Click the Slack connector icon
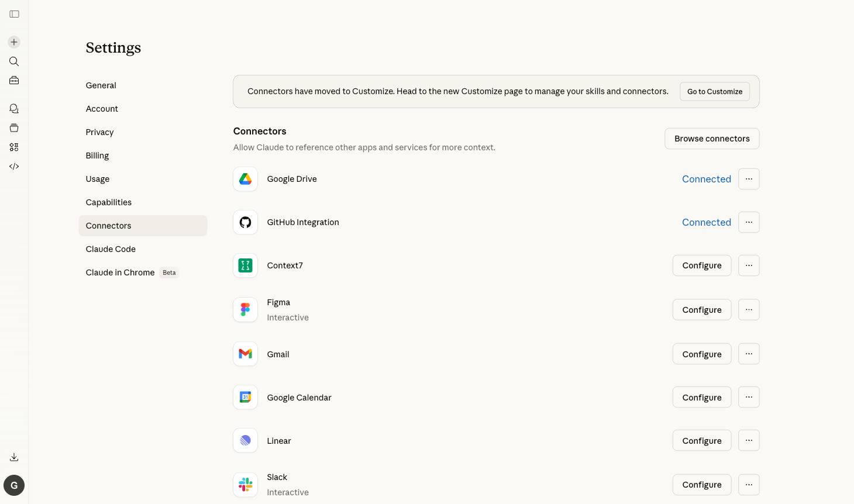854x504 pixels. click(246, 485)
